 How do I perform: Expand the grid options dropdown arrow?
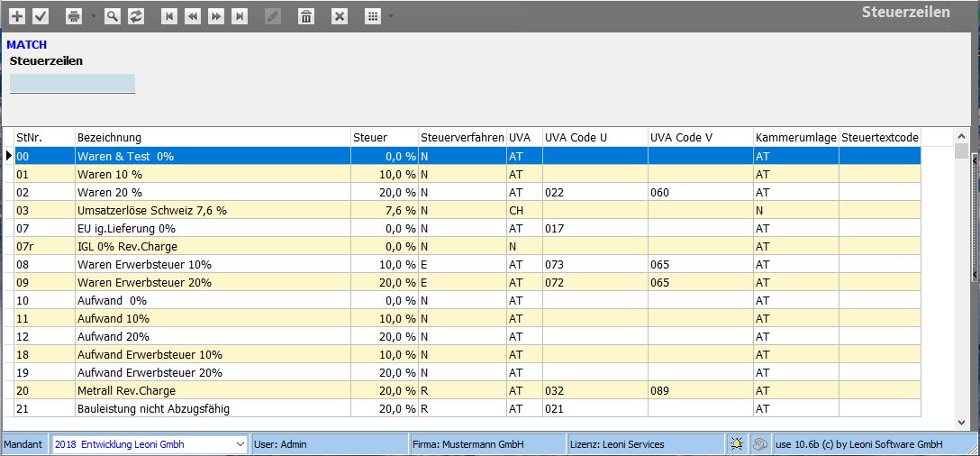pos(391,17)
